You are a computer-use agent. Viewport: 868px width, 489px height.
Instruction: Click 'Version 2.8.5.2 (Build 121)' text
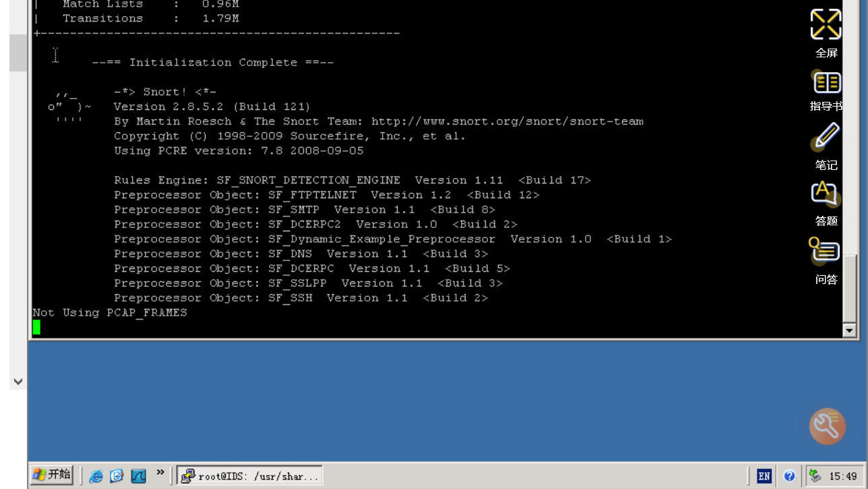[x=212, y=107]
